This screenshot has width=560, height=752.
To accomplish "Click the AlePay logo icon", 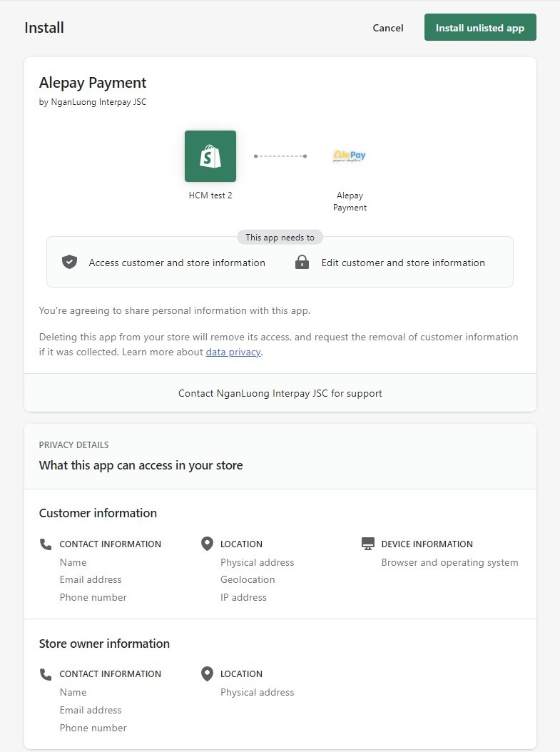I will (350, 156).
